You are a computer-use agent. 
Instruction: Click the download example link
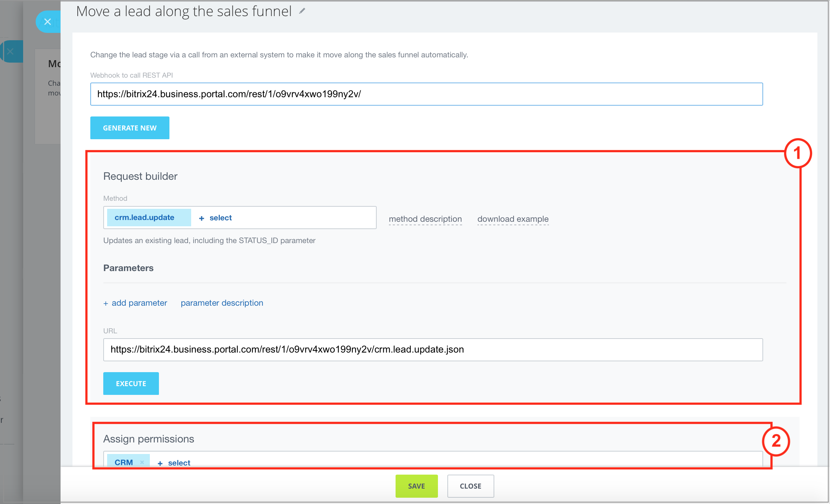pyautogui.click(x=512, y=219)
